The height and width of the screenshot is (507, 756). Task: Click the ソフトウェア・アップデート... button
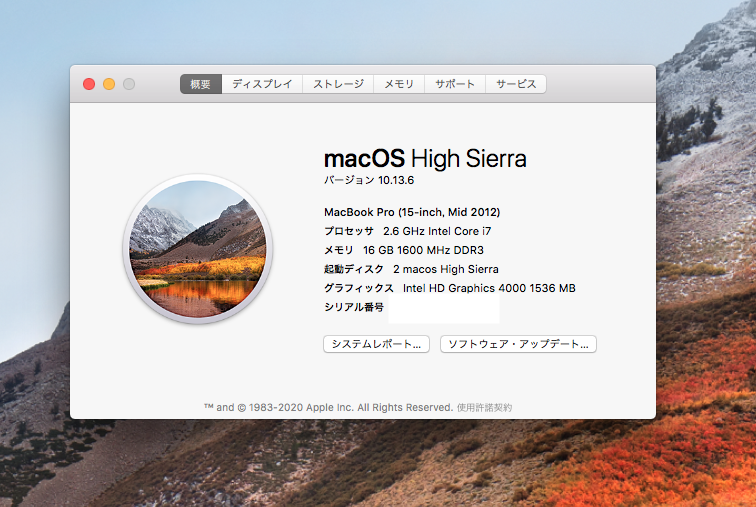pos(518,344)
